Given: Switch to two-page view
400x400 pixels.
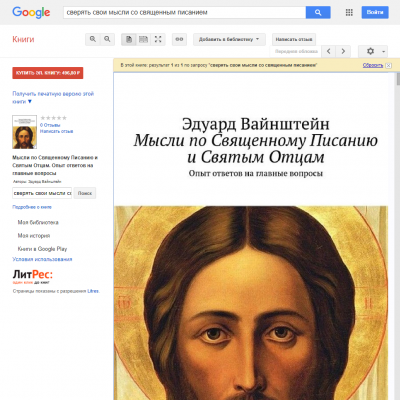Looking at the screenshot, I should pos(143,39).
